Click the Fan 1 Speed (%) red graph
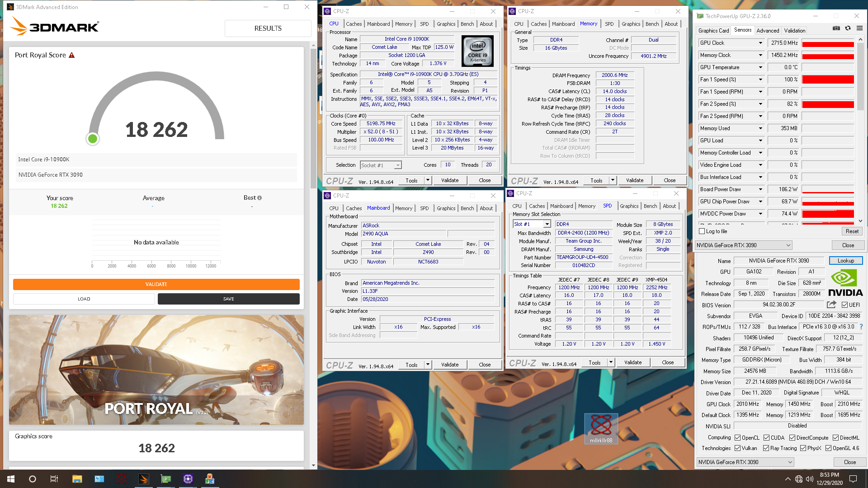Screen dimensions: 868x488 [828, 80]
